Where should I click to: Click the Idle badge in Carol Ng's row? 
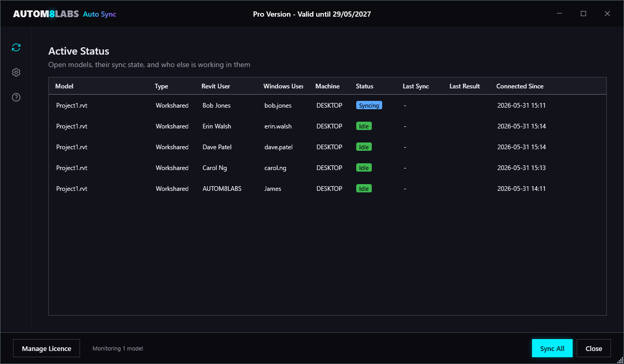click(x=364, y=167)
